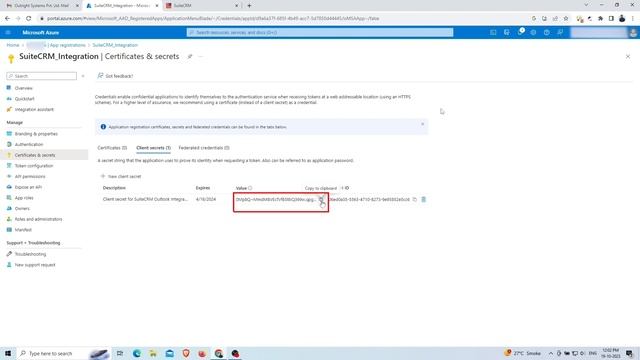The image size is (640, 360).
Task: Collapse the left navigation menu
Action: click(x=83, y=76)
